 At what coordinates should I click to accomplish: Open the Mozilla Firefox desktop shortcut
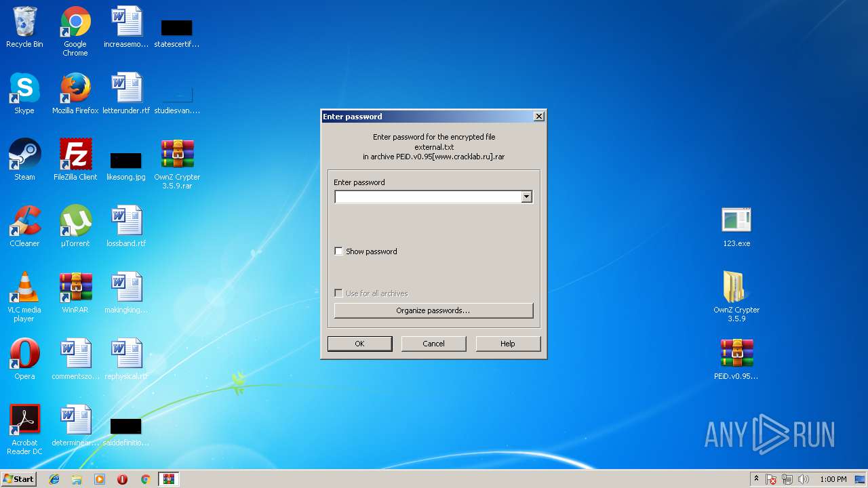[75, 94]
